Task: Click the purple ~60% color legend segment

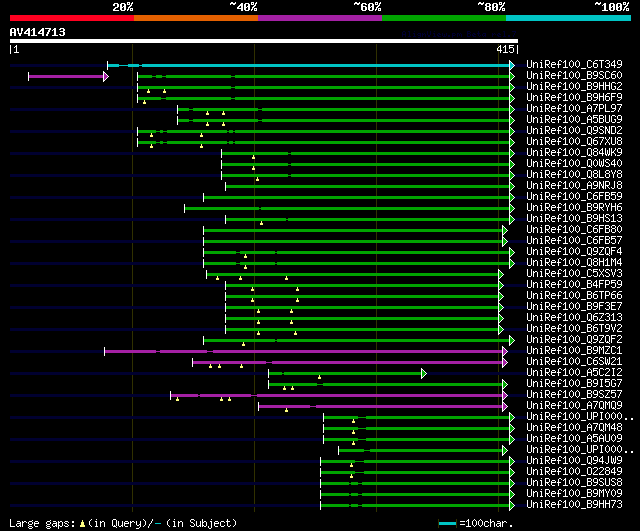Action: pos(320,18)
